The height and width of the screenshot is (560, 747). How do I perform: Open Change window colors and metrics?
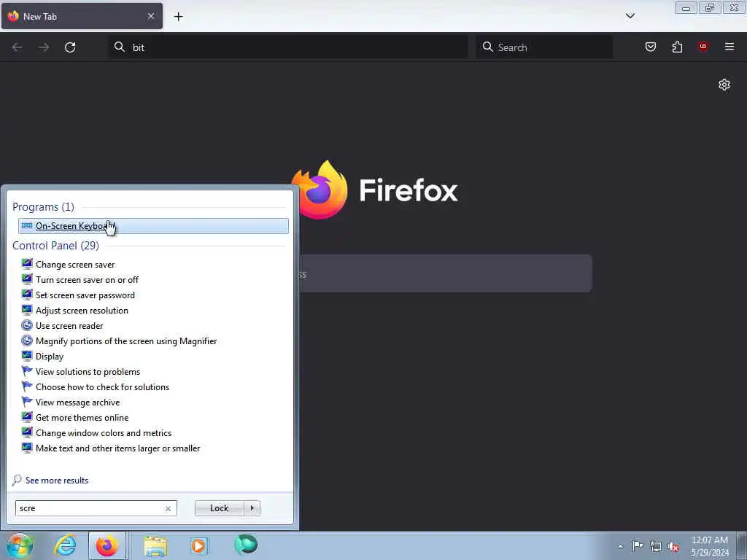click(x=104, y=433)
